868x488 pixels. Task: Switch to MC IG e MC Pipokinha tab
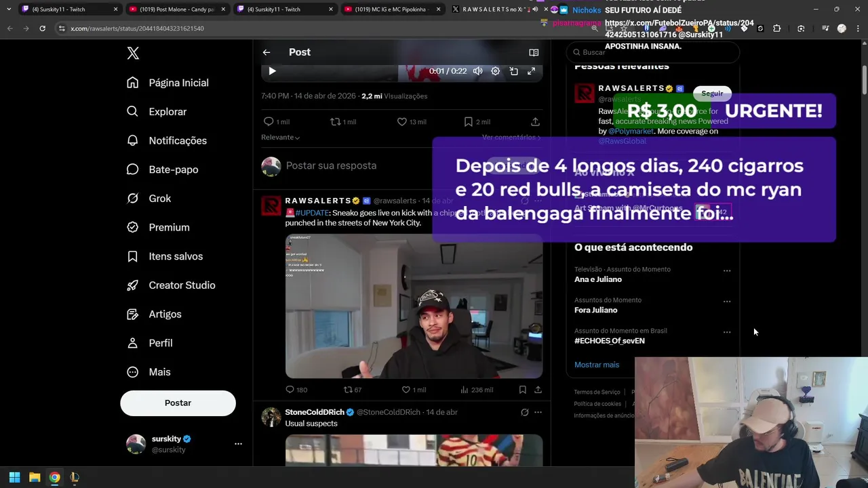pyautogui.click(x=391, y=9)
